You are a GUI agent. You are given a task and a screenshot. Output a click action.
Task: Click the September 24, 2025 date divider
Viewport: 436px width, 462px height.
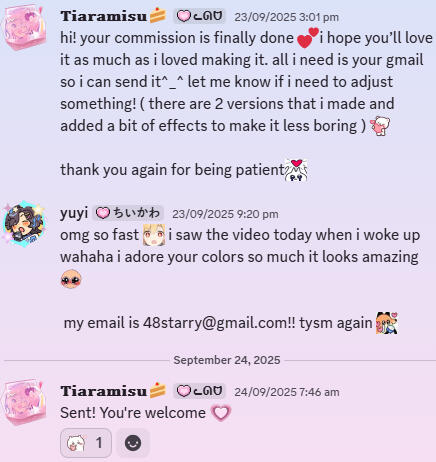pyautogui.click(x=227, y=360)
